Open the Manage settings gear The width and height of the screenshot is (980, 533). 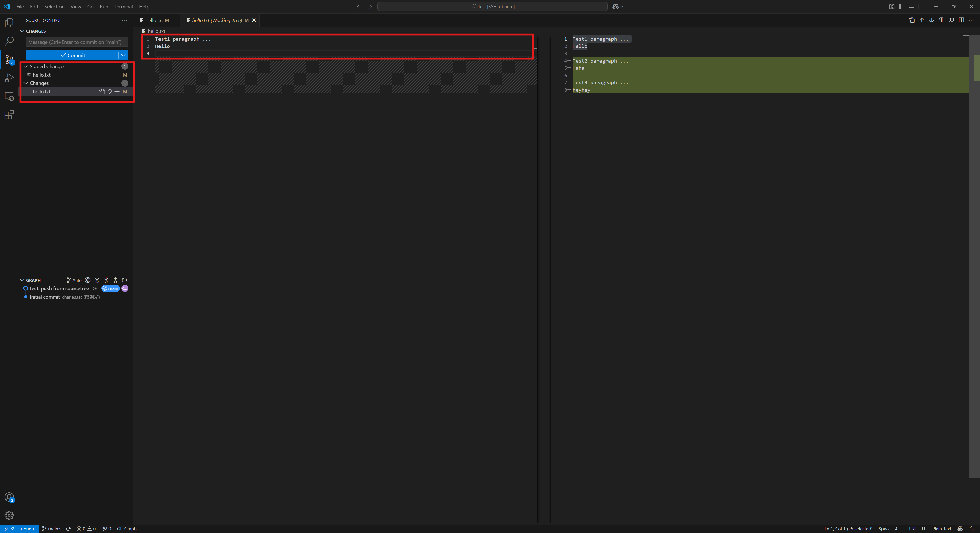9,515
